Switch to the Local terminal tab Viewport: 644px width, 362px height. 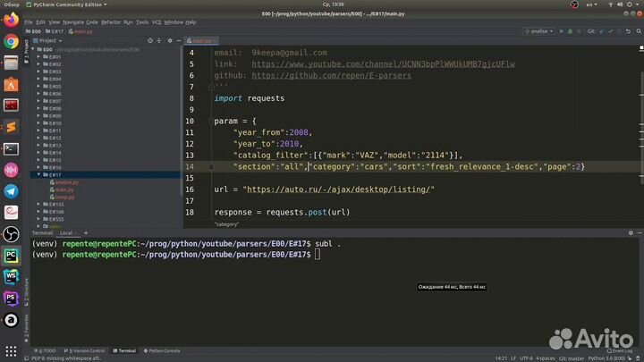click(65, 232)
